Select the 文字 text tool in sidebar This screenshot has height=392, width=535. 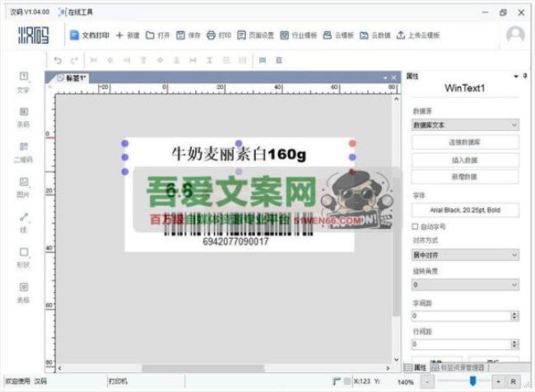(22, 81)
